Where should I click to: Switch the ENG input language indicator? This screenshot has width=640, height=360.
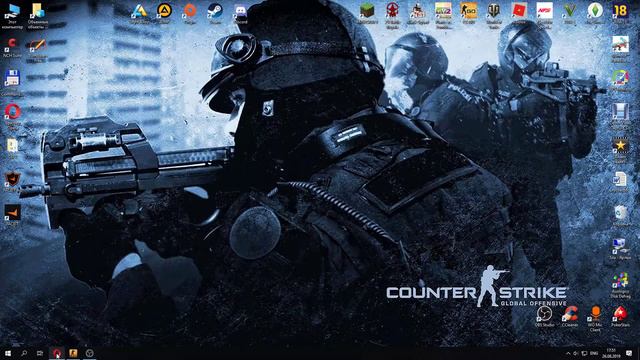(x=594, y=353)
